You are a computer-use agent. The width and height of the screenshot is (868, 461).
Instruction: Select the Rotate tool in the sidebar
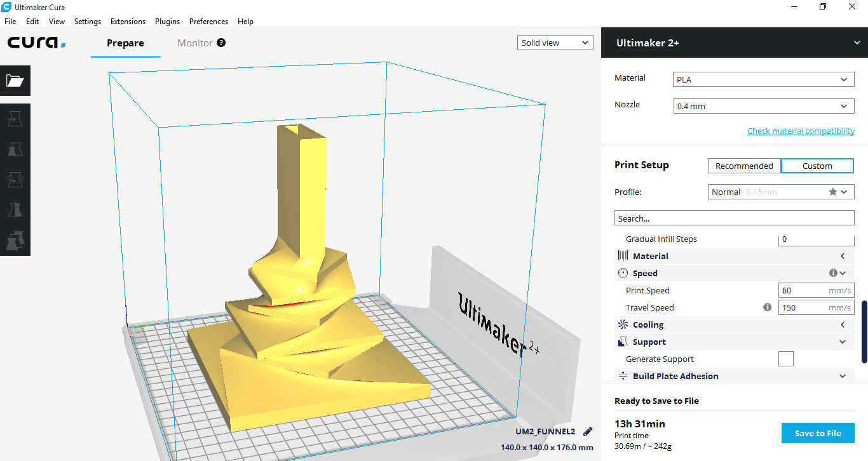[15, 180]
